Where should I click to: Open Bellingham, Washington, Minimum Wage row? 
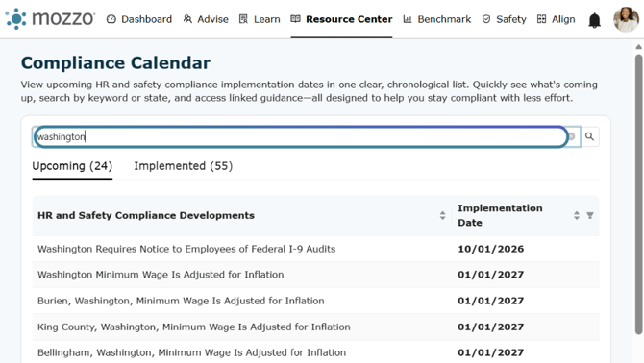point(192,352)
